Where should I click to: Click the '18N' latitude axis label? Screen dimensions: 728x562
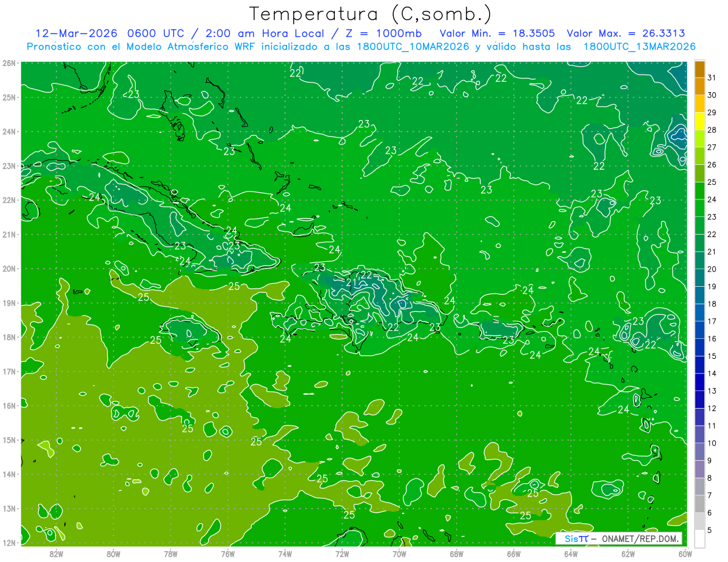[9, 337]
